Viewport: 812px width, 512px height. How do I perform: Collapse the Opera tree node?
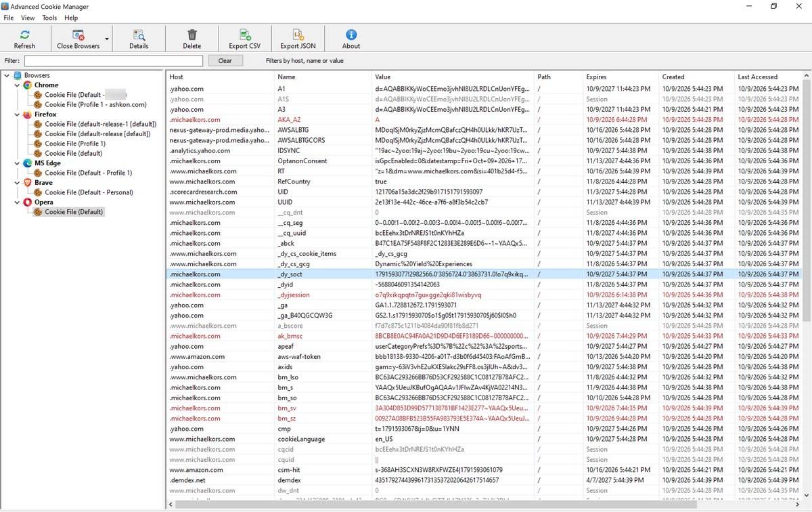(17, 202)
